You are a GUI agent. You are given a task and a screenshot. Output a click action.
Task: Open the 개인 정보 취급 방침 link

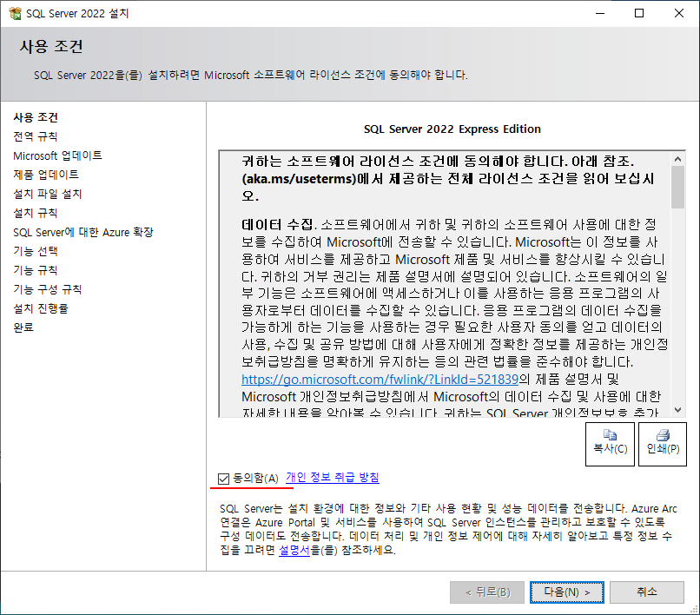tap(332, 478)
